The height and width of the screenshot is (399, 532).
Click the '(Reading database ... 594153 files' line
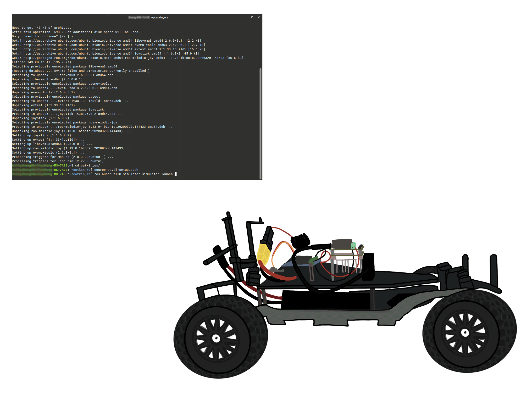(81, 71)
